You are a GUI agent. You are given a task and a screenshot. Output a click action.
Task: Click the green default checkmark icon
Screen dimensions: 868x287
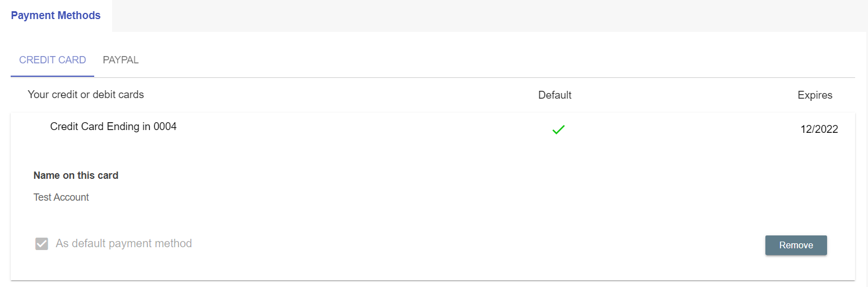click(558, 130)
